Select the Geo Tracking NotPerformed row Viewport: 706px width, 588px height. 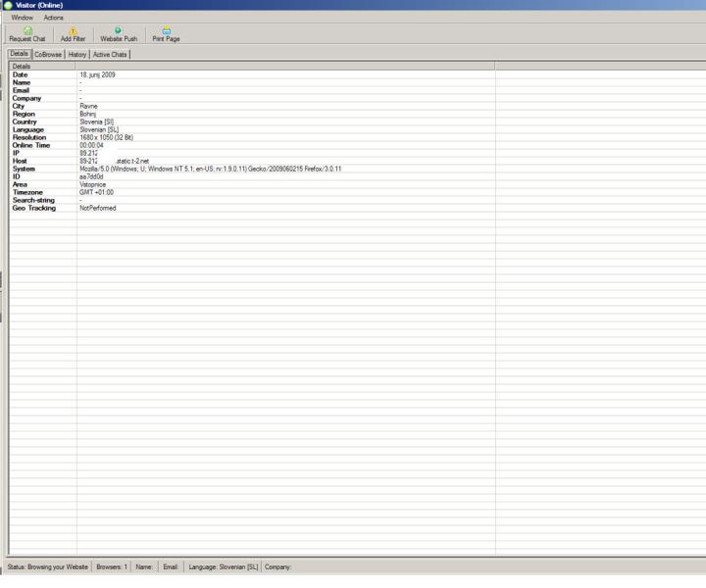[x=97, y=208]
